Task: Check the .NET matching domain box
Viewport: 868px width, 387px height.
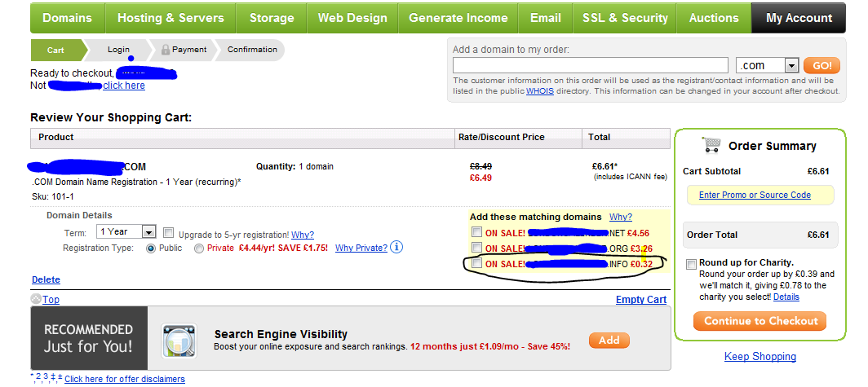Action: [x=476, y=231]
